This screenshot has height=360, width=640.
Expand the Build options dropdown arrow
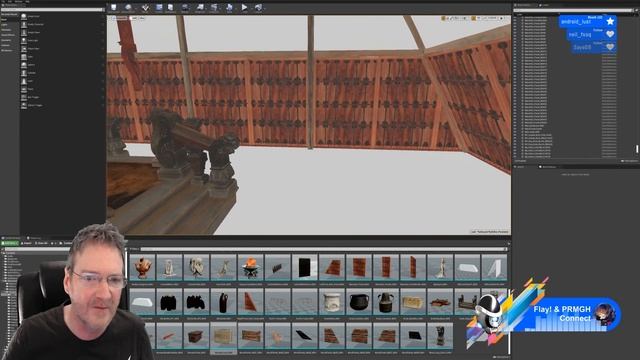point(236,8)
